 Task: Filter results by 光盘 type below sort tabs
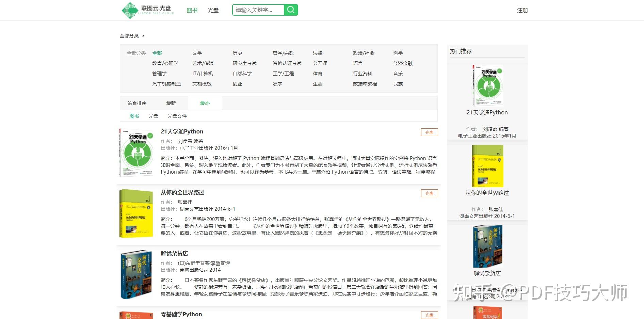coord(153,116)
